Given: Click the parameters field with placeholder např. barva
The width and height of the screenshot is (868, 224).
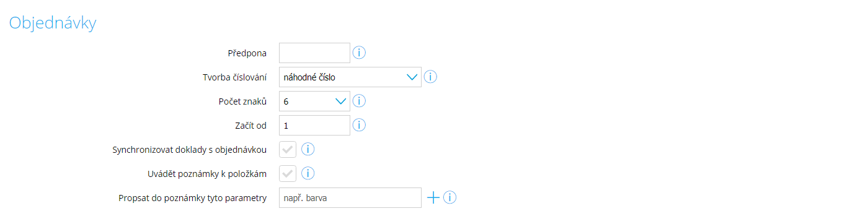Looking at the screenshot, I should pos(350,197).
